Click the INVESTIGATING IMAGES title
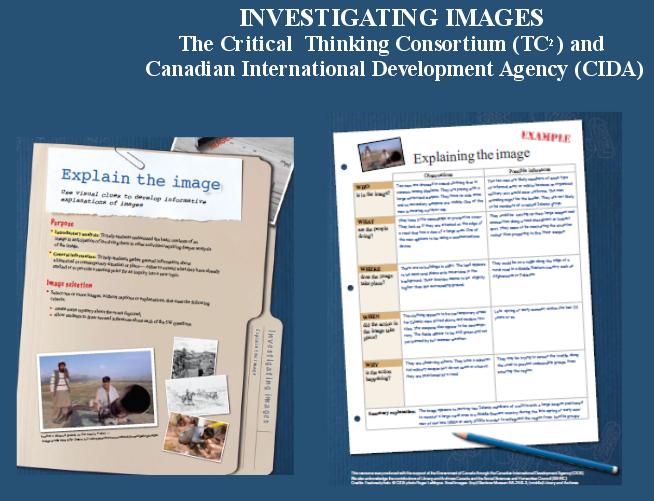 point(391,18)
